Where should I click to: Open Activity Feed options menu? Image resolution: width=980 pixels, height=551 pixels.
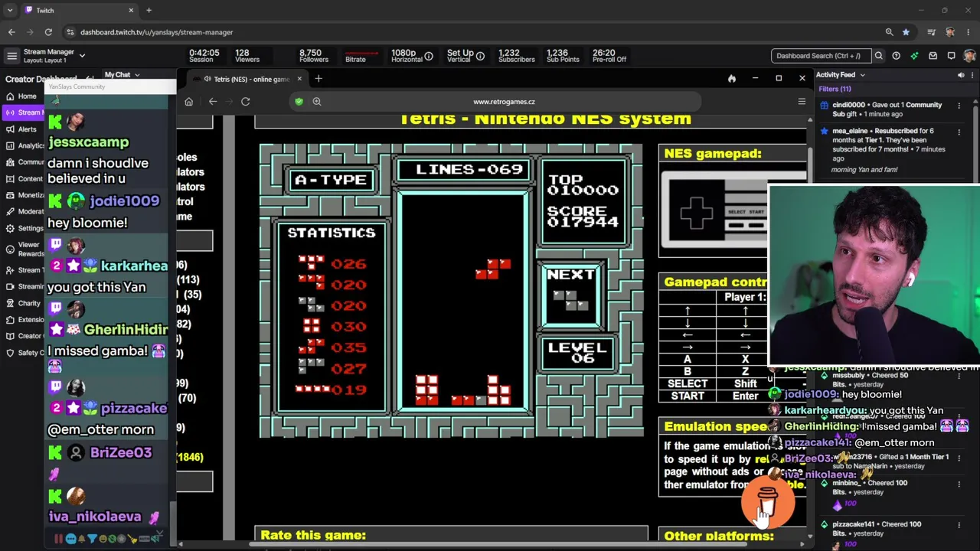(973, 75)
